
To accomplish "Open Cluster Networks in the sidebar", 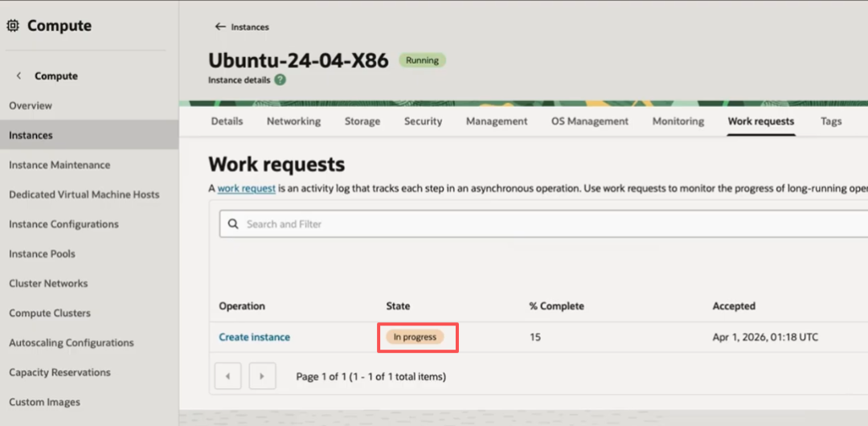I will click(48, 284).
